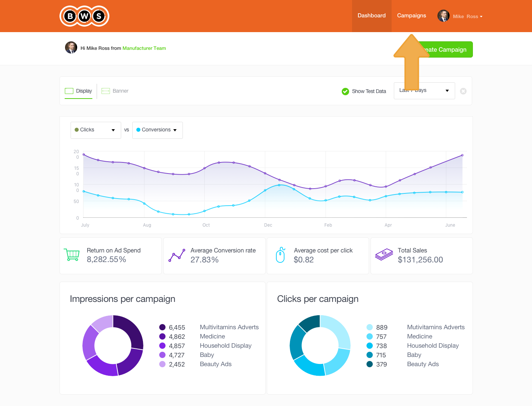This screenshot has width=532, height=406.
Task: Select the Return on Ad Spend value
Action: 106,259
